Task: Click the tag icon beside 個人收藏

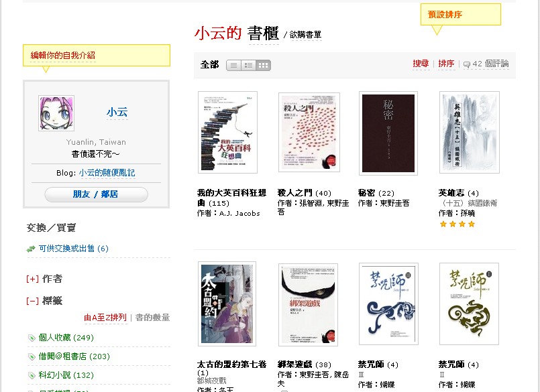Action: (32, 338)
